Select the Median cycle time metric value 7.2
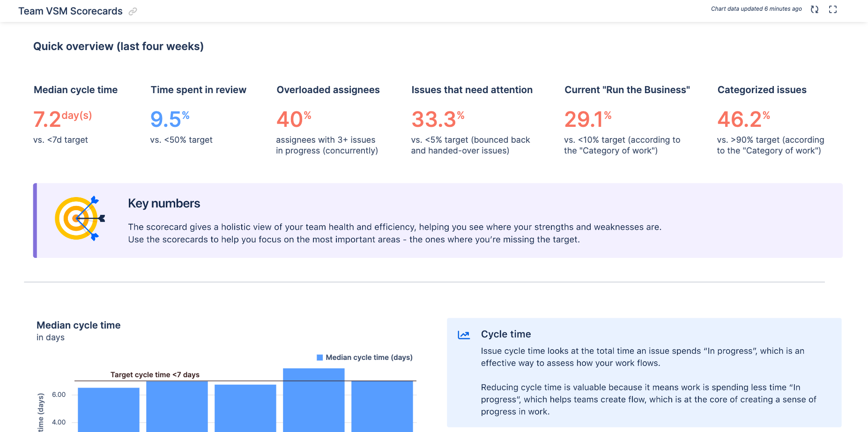 pyautogui.click(x=47, y=119)
